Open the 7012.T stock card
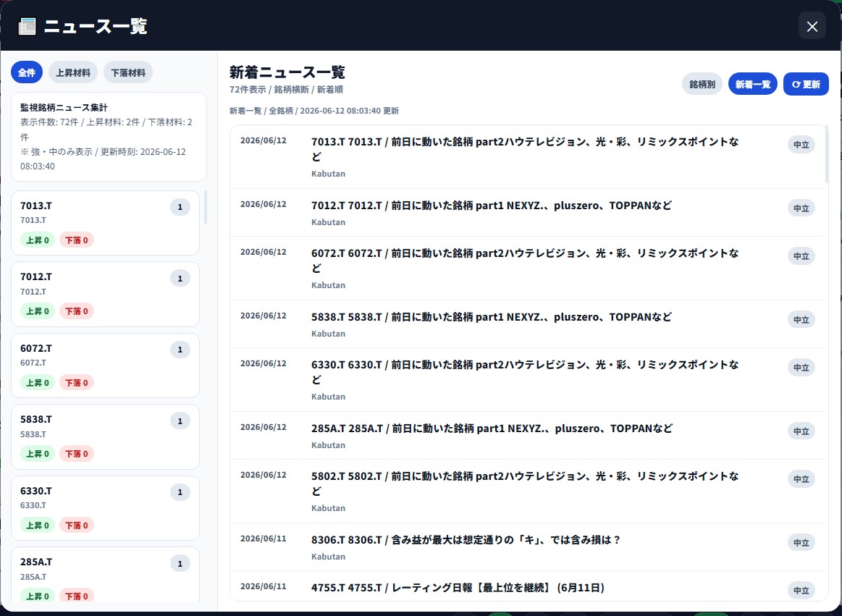 coord(105,295)
